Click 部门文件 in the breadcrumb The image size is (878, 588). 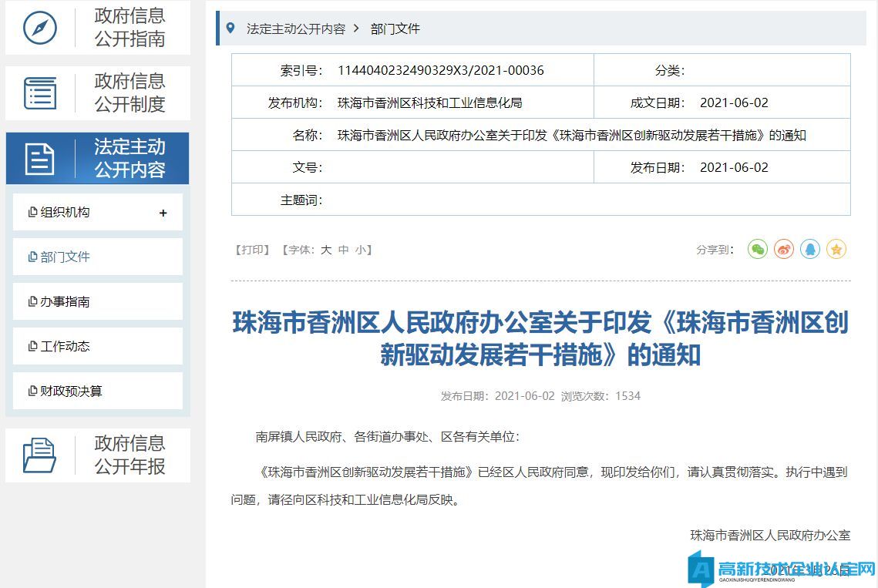click(x=395, y=29)
